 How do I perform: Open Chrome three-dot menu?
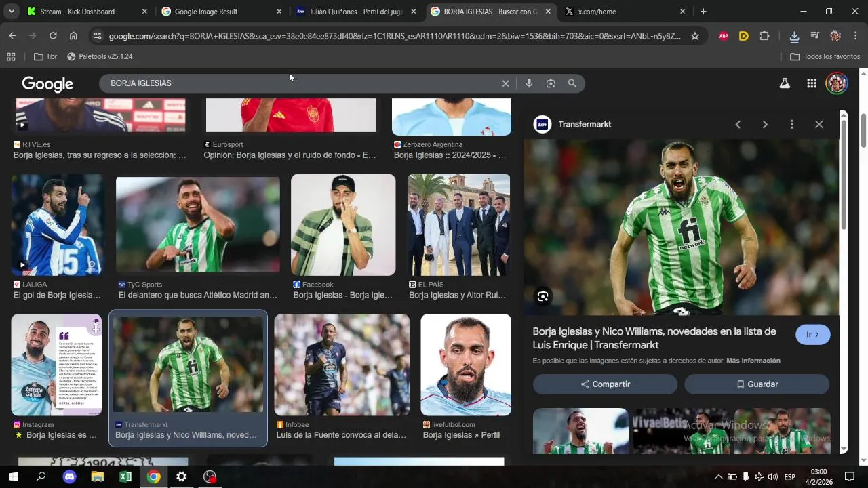click(x=856, y=36)
